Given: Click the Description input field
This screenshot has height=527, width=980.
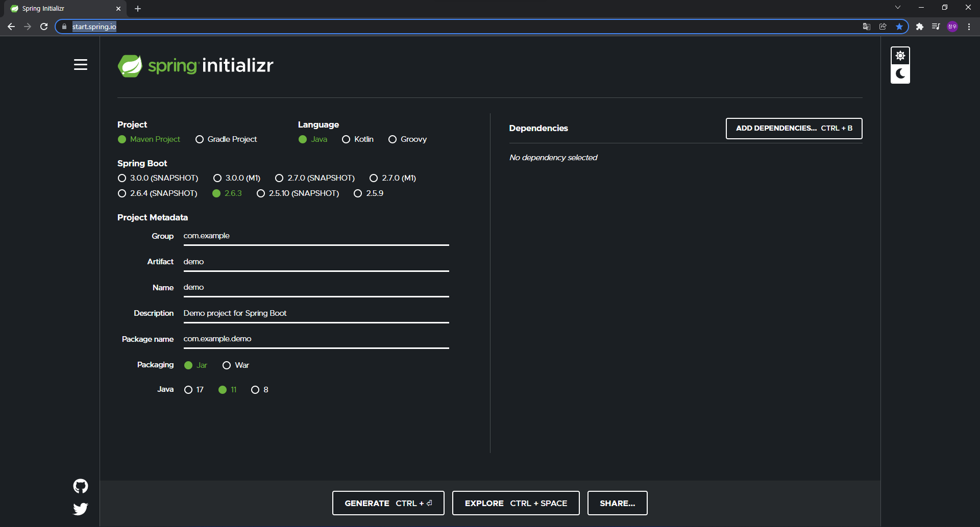Looking at the screenshot, I should (x=316, y=314).
